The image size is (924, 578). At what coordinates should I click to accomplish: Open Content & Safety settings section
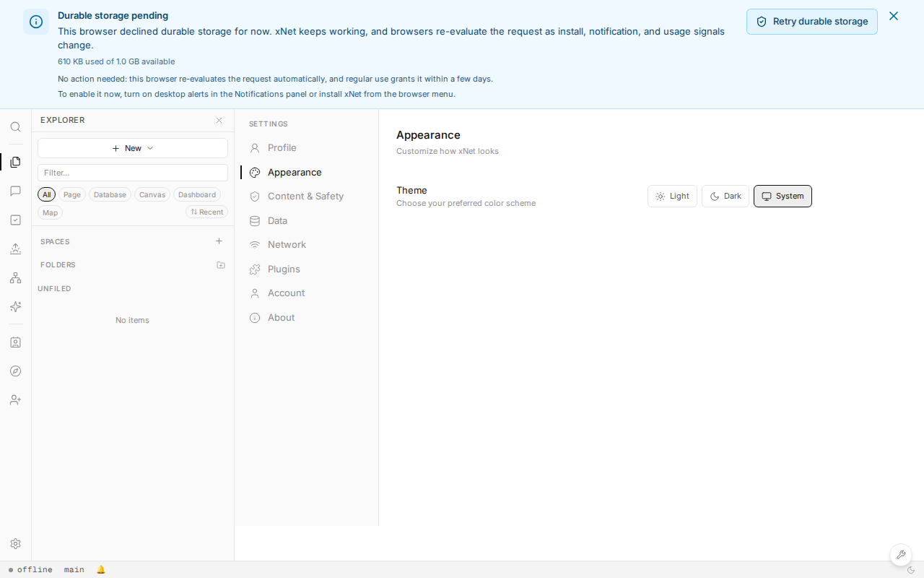coord(308,197)
